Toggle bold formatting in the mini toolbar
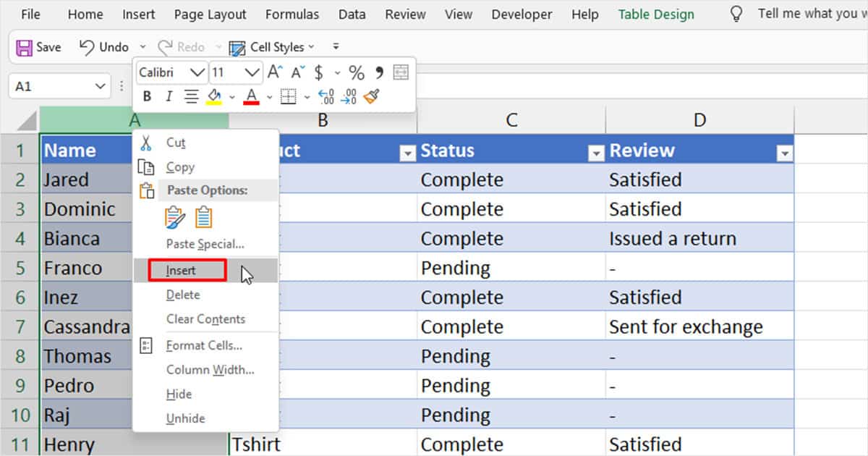Viewport: 868px width, 456px height. [147, 96]
